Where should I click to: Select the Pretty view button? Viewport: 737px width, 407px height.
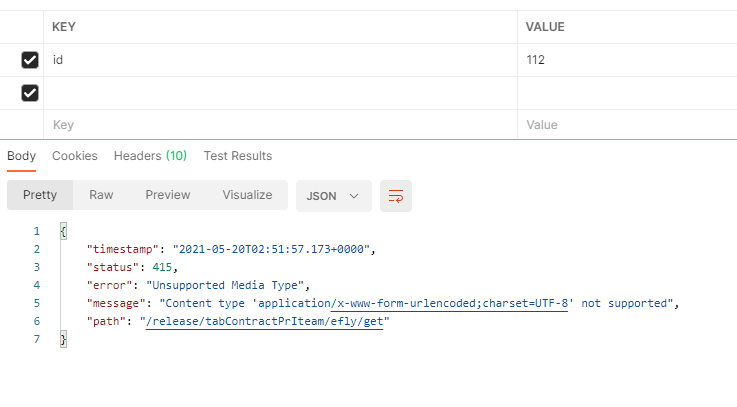tap(40, 195)
